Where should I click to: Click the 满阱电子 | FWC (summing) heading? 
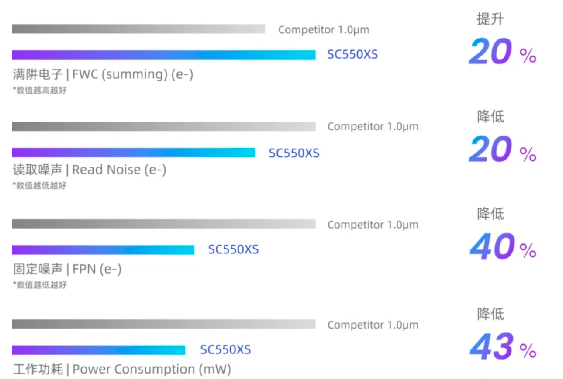tap(103, 74)
